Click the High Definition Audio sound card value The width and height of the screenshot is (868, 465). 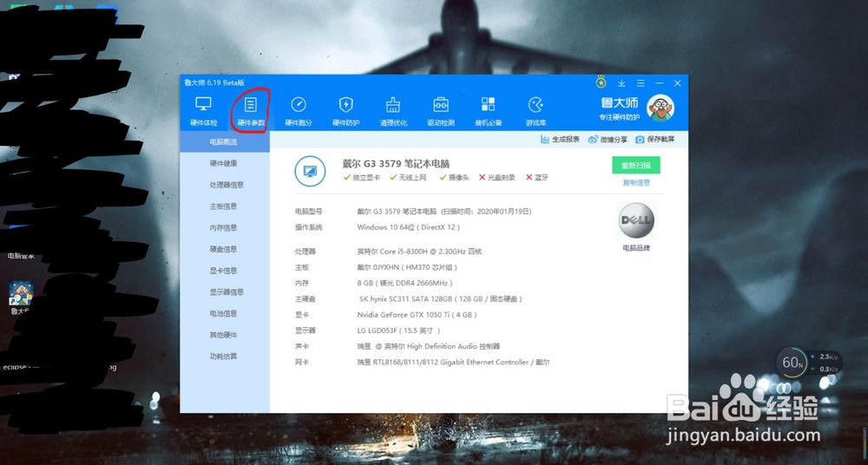[x=429, y=346]
